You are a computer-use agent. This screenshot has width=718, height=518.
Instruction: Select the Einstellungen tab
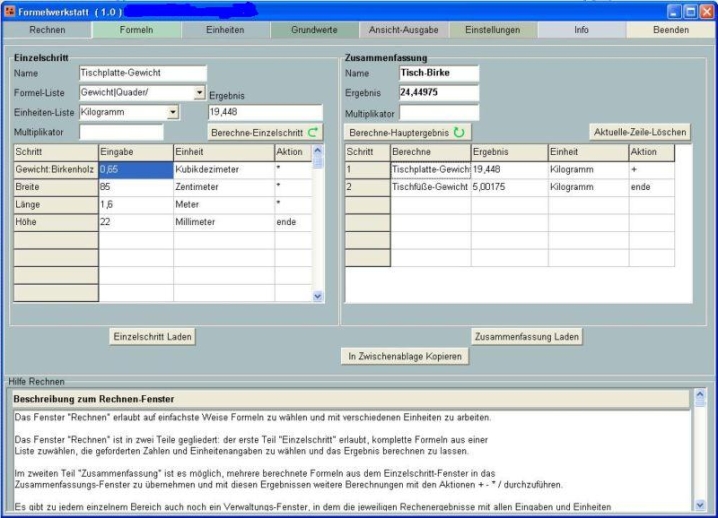(x=492, y=30)
